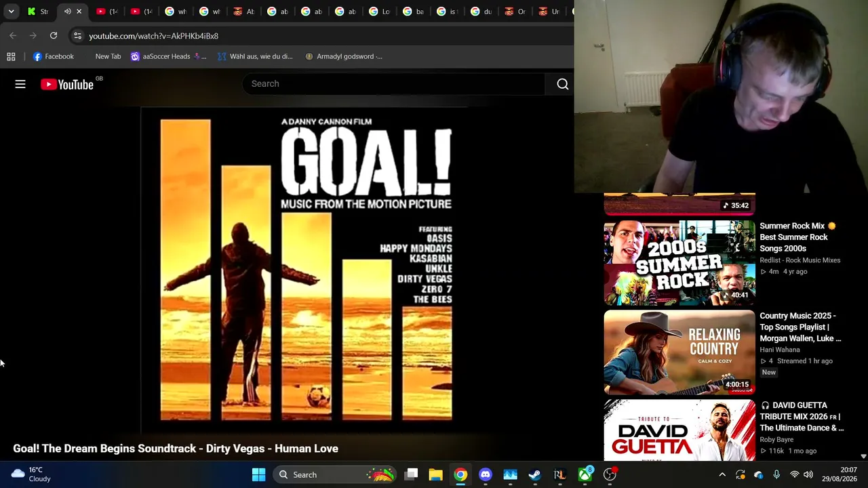Screen dimensions: 868x488
Task: Visit the Hani Wahana channel
Action: [779, 350]
